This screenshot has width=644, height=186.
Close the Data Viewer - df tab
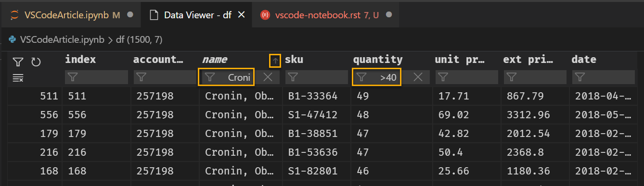(x=242, y=15)
